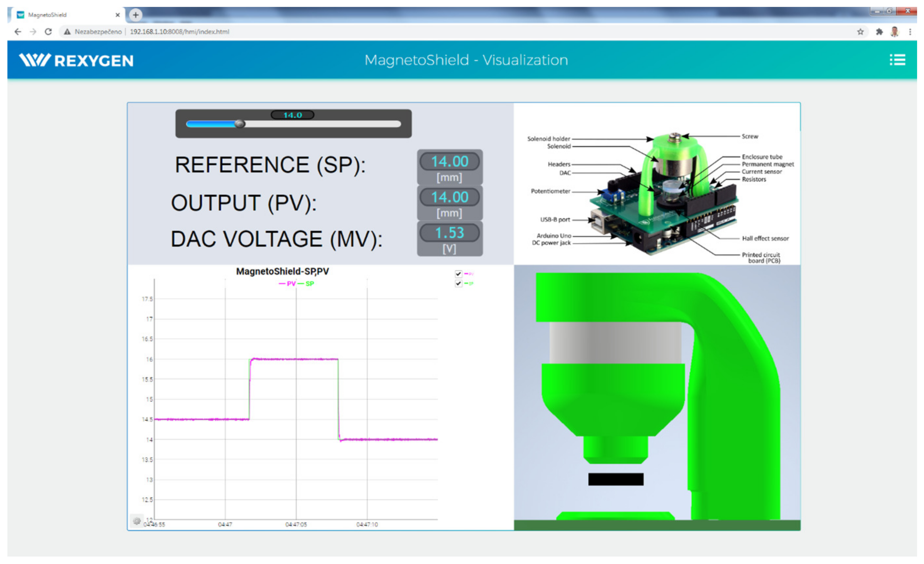The width and height of the screenshot is (924, 564).
Task: Click the chart settings gear icon
Action: [x=136, y=521]
